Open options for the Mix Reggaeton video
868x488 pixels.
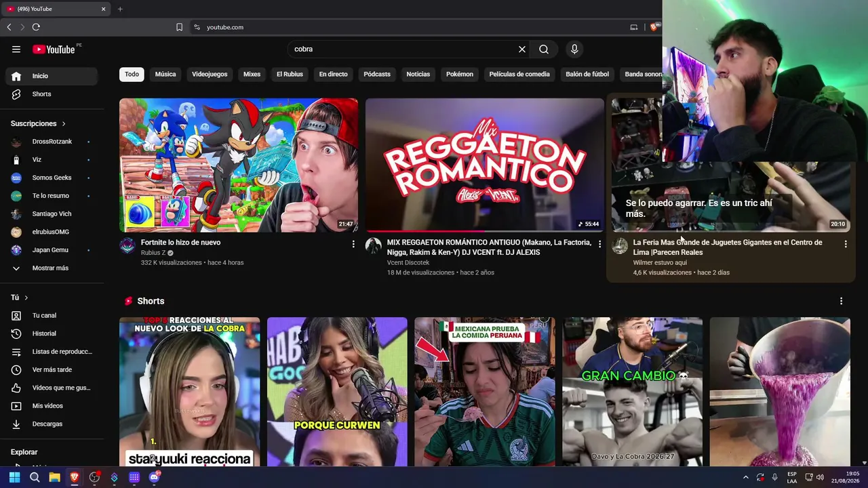click(x=599, y=244)
